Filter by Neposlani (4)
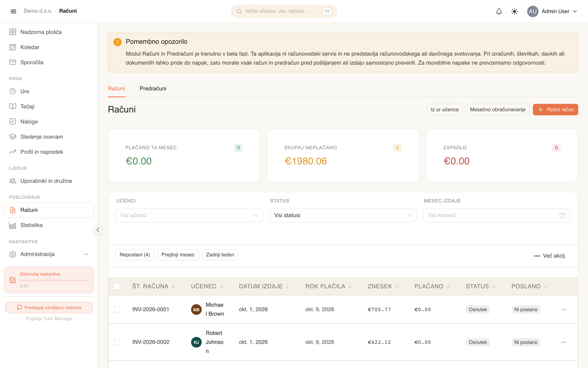The image size is (588, 368). [135, 255]
